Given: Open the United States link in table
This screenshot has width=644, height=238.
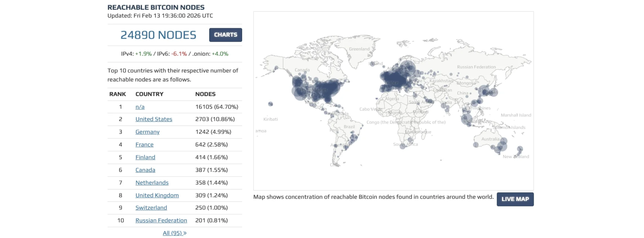Looking at the screenshot, I should pos(154,119).
